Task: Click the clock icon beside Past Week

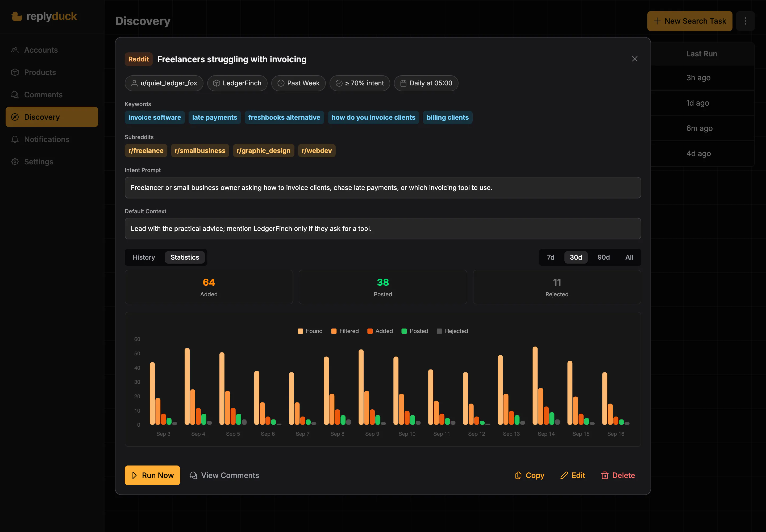Action: point(281,83)
